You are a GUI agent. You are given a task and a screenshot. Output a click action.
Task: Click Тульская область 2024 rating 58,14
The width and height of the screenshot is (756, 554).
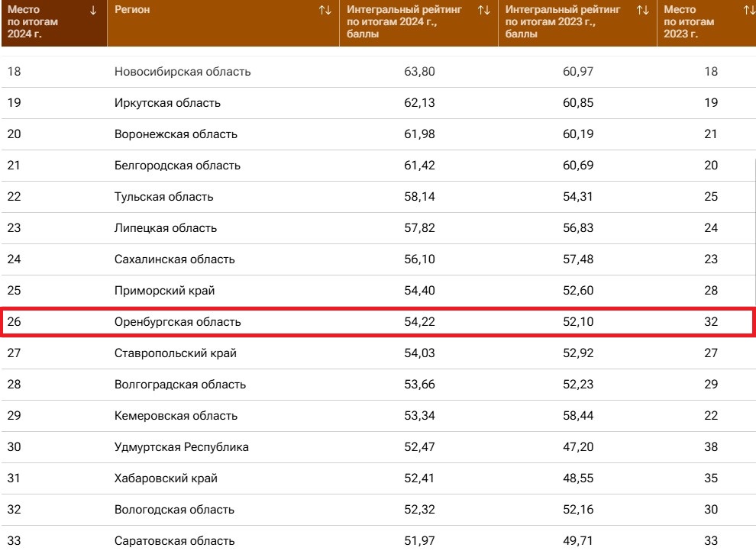419,197
